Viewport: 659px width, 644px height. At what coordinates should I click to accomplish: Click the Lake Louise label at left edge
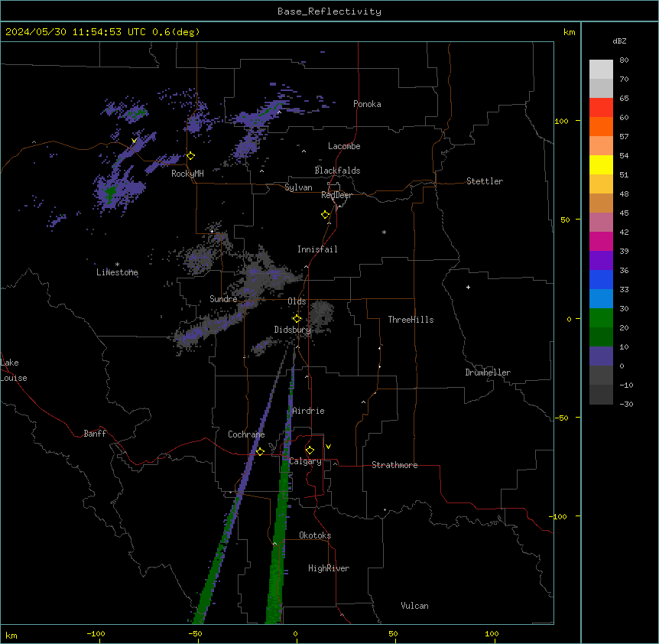tap(14, 370)
